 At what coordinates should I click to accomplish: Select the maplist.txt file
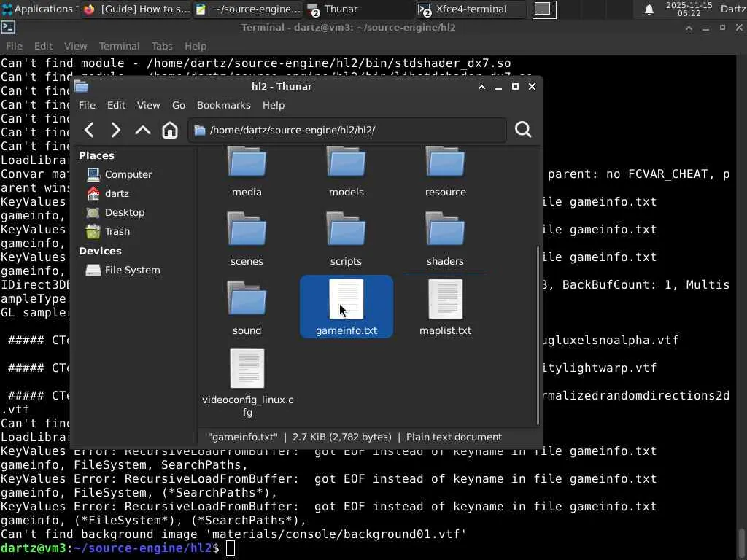[446, 308]
